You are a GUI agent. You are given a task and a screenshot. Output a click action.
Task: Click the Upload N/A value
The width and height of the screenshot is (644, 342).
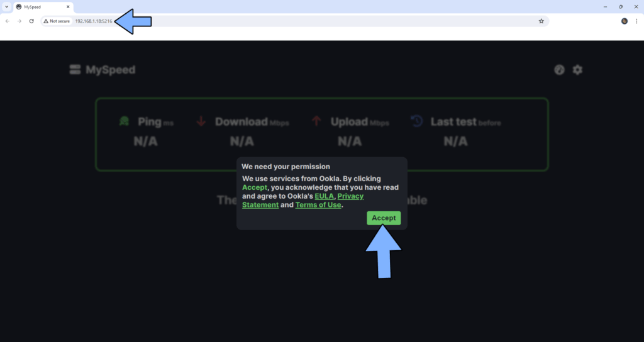350,141
